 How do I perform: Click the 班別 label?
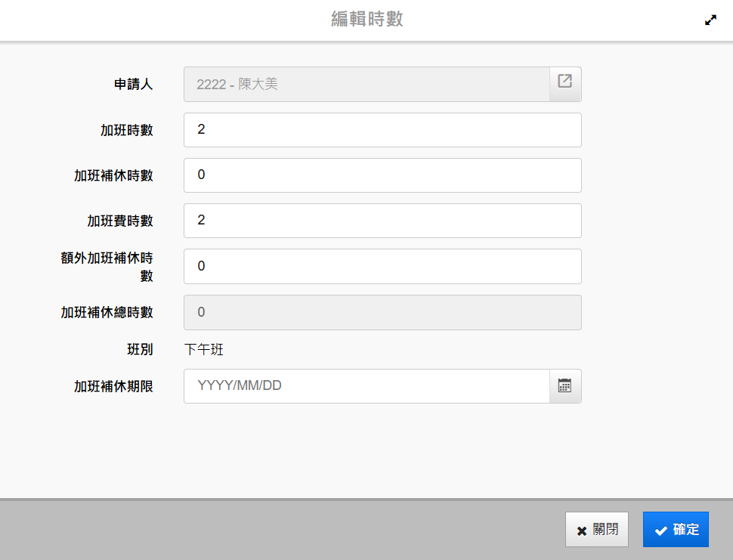click(x=140, y=350)
